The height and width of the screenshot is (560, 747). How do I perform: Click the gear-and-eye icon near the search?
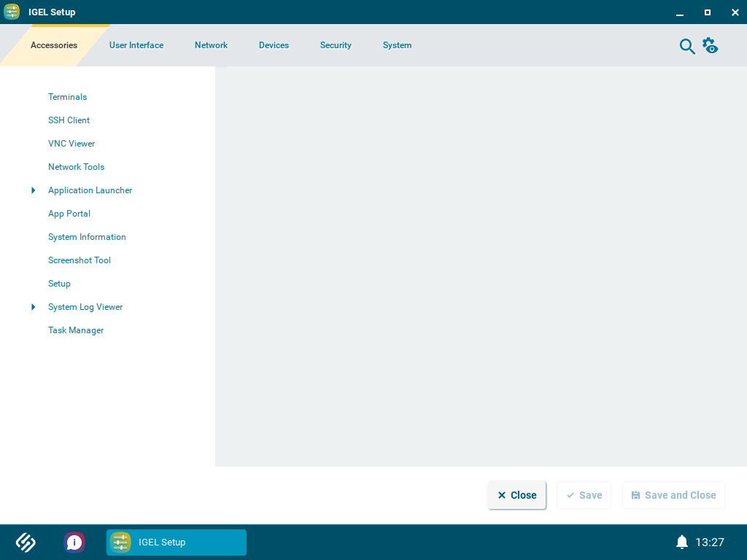pyautogui.click(x=710, y=45)
